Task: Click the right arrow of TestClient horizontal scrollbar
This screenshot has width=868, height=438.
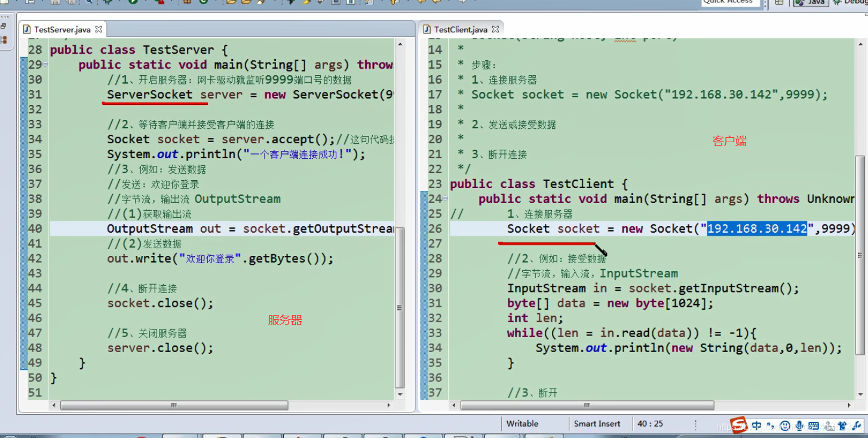Action: 849,405
